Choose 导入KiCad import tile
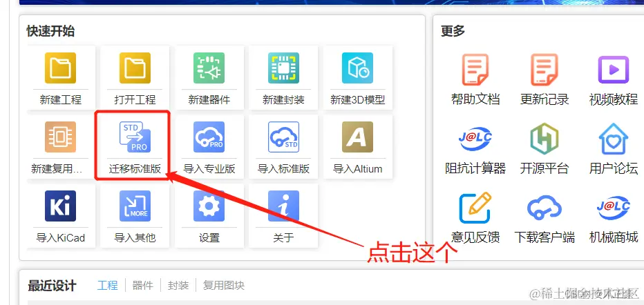 [x=61, y=215]
